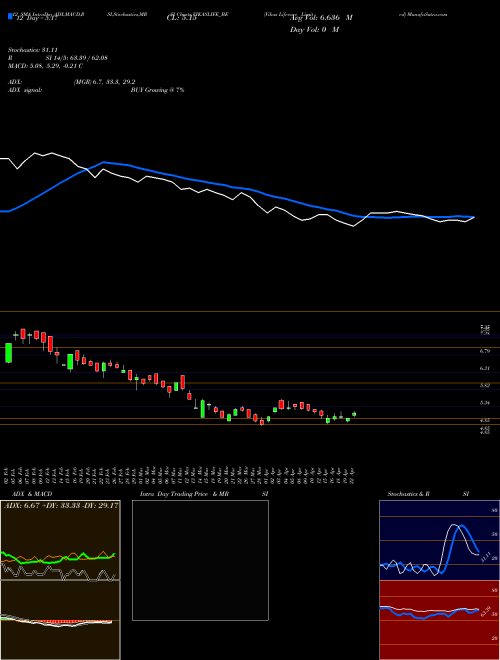Click the 'SI 14/3: 63.39 / 62.08' readout
Viewport: 500px width, 660px height.
(x=77, y=58)
